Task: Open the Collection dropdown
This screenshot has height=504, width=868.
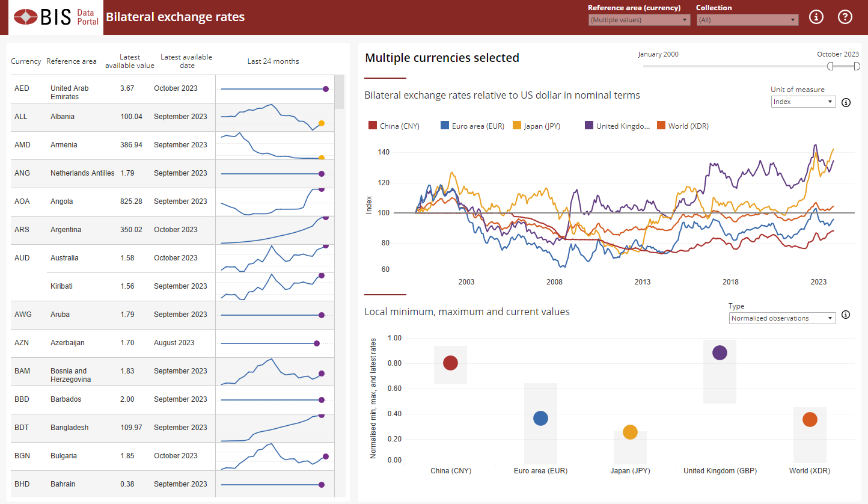Action: point(747,20)
